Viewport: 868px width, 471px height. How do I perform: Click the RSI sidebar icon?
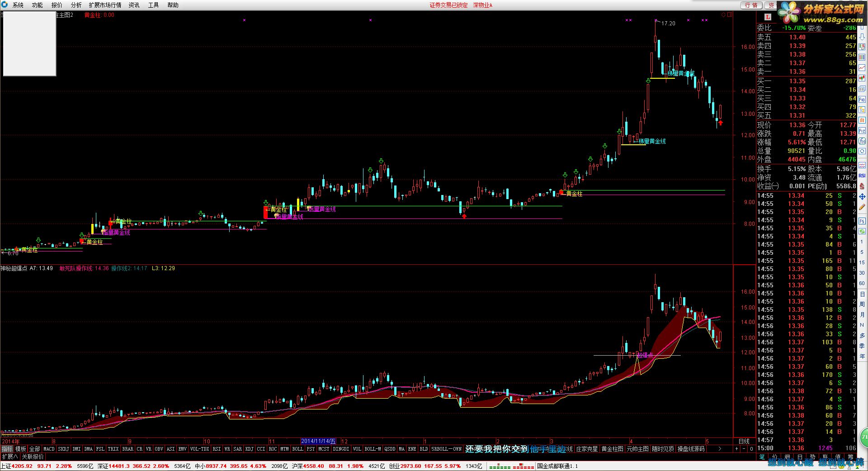click(862, 176)
